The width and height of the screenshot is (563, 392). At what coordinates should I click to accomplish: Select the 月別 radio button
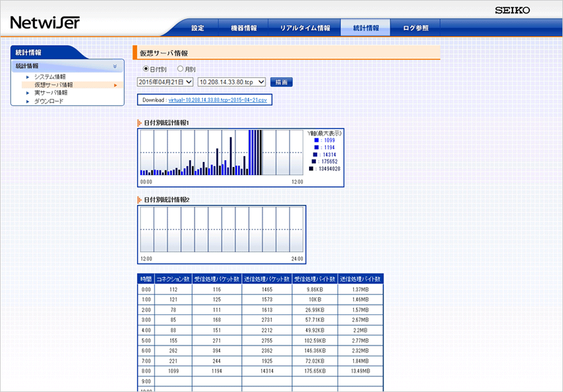[180, 69]
